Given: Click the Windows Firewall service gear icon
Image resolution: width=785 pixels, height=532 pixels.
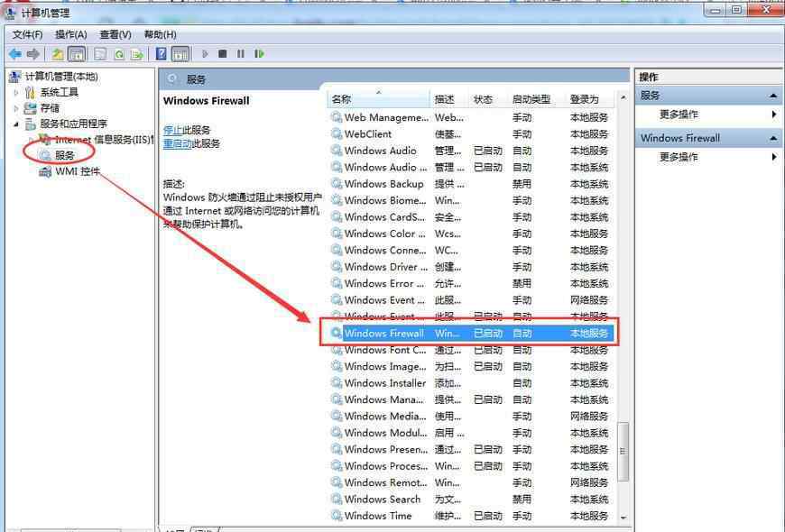Looking at the screenshot, I should coord(337,333).
